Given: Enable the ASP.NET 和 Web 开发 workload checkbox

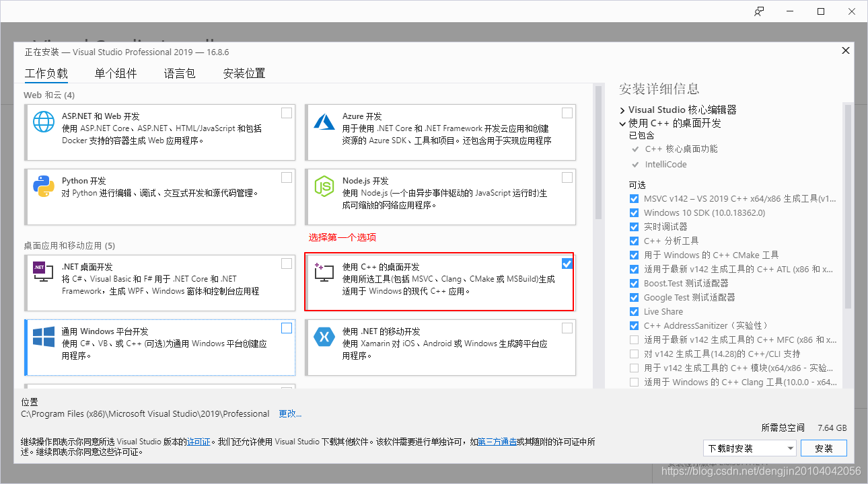Looking at the screenshot, I should coord(287,113).
